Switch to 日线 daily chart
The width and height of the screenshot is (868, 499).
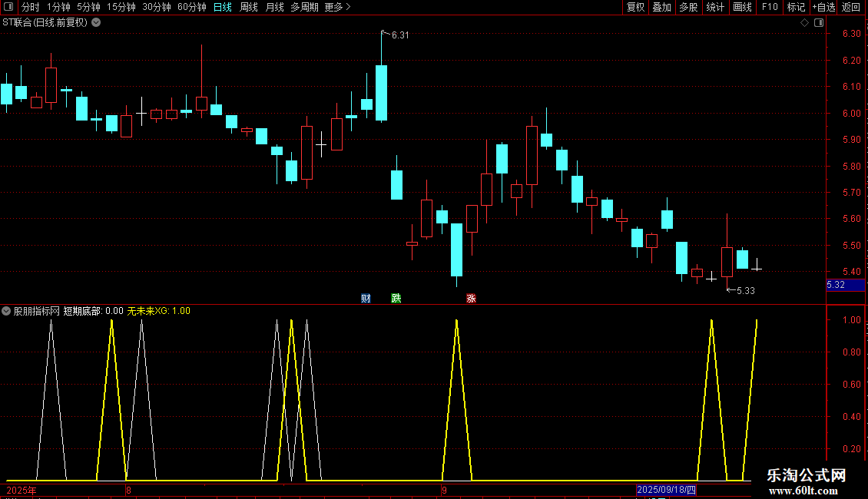click(x=223, y=7)
